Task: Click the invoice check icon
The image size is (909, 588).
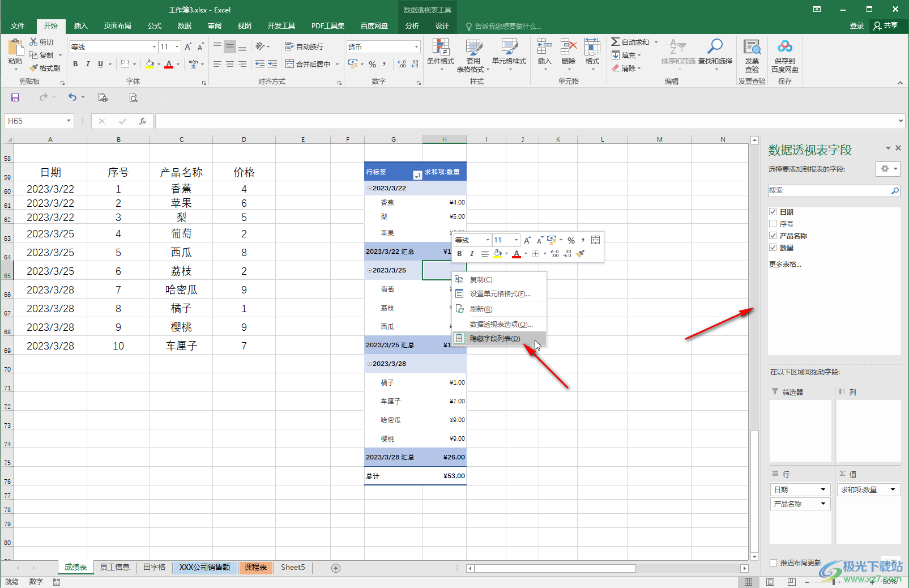Action: [752, 47]
